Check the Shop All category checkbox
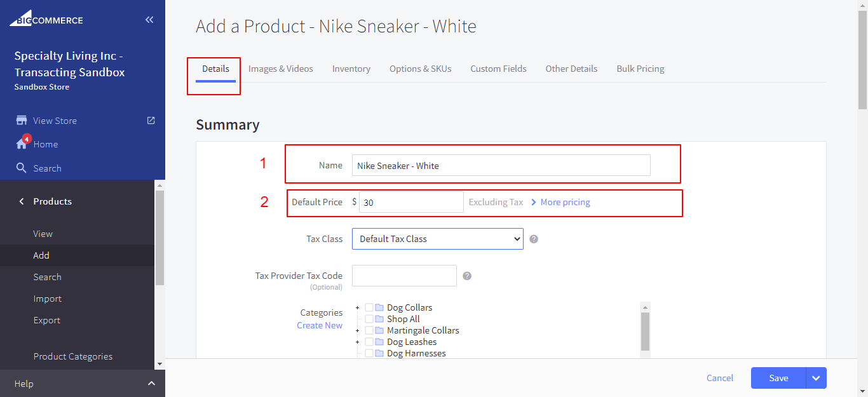The image size is (868, 397). tap(369, 319)
